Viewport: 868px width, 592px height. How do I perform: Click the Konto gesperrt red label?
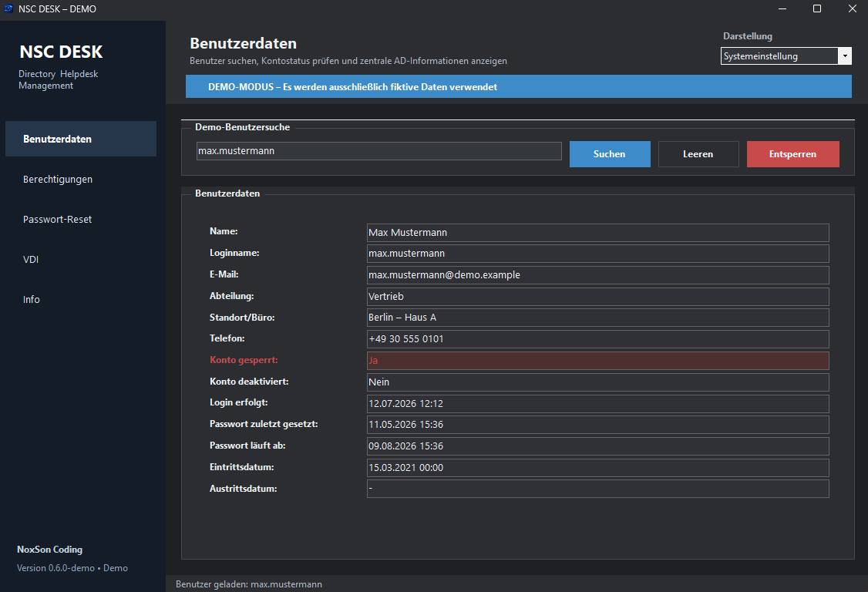click(244, 360)
